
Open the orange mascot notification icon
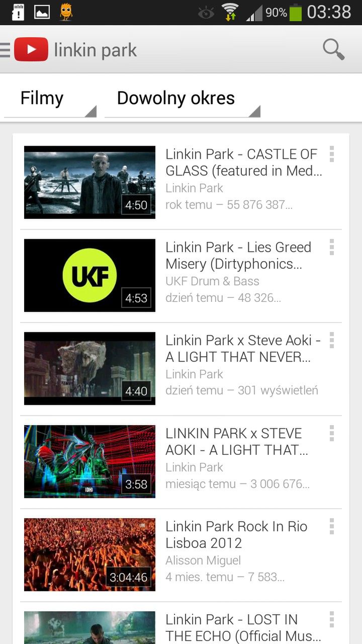coord(66,12)
